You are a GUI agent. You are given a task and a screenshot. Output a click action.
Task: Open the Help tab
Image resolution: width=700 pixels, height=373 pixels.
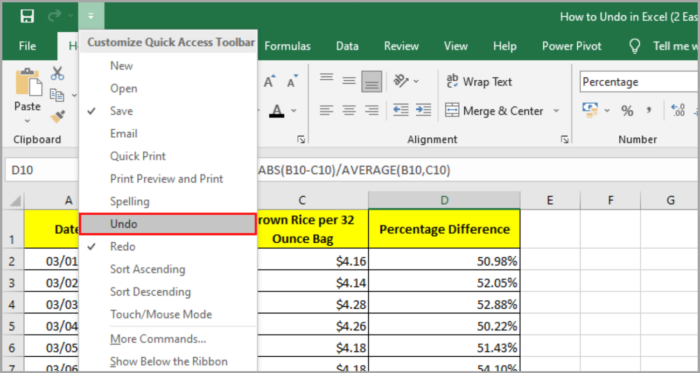504,46
